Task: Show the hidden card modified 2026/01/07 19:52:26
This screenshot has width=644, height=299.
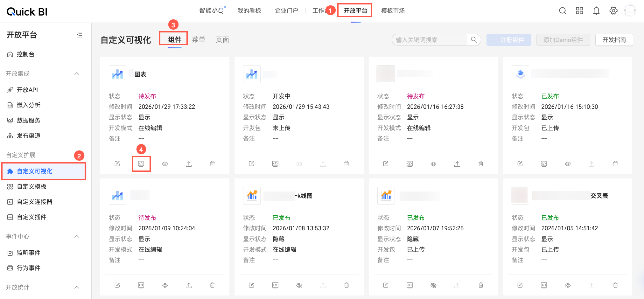Action: coord(433,285)
